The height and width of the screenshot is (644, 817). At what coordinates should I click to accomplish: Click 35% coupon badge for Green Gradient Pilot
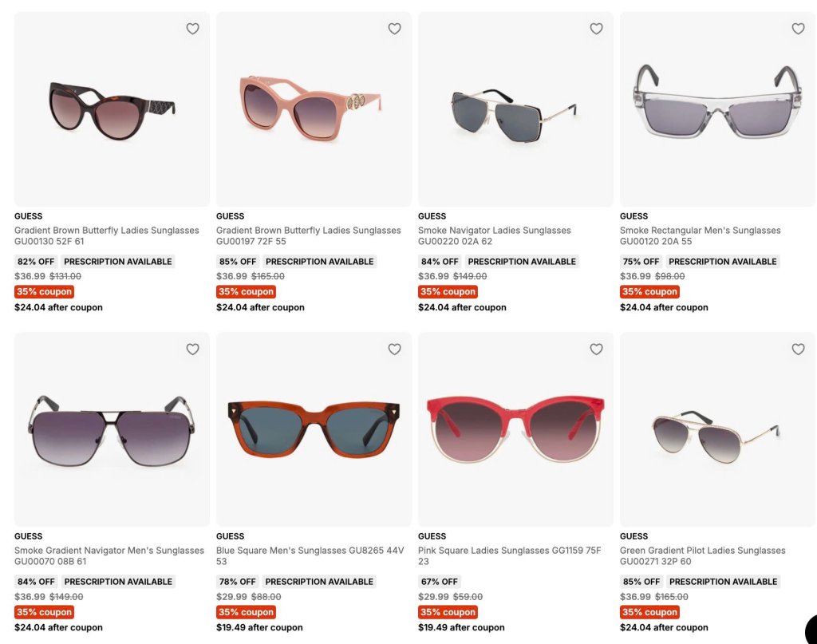pyautogui.click(x=649, y=612)
